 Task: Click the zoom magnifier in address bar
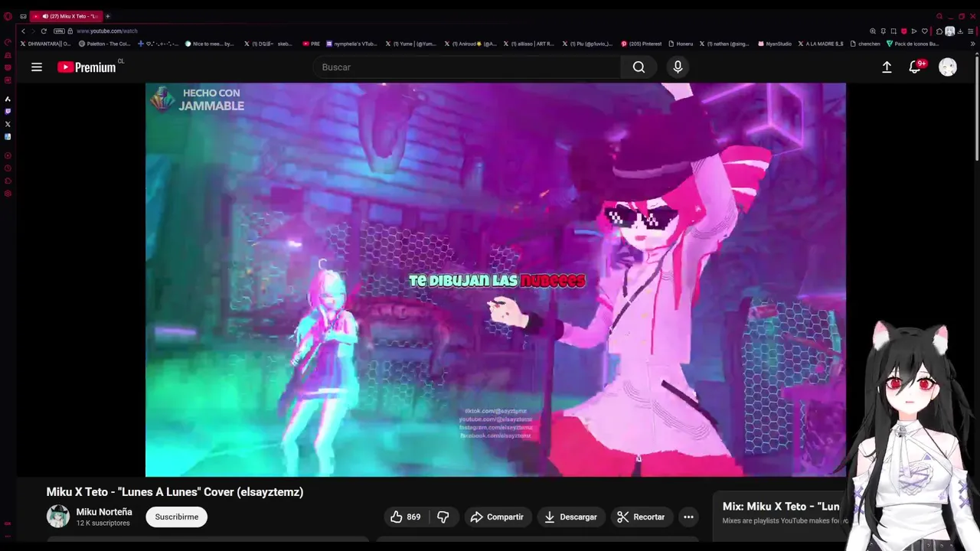pyautogui.click(x=873, y=31)
